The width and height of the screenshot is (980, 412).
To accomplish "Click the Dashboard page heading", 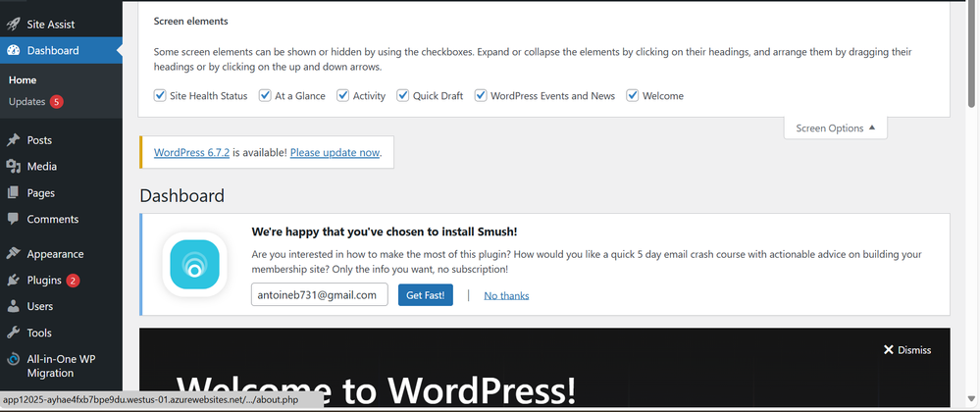I will tap(181, 195).
